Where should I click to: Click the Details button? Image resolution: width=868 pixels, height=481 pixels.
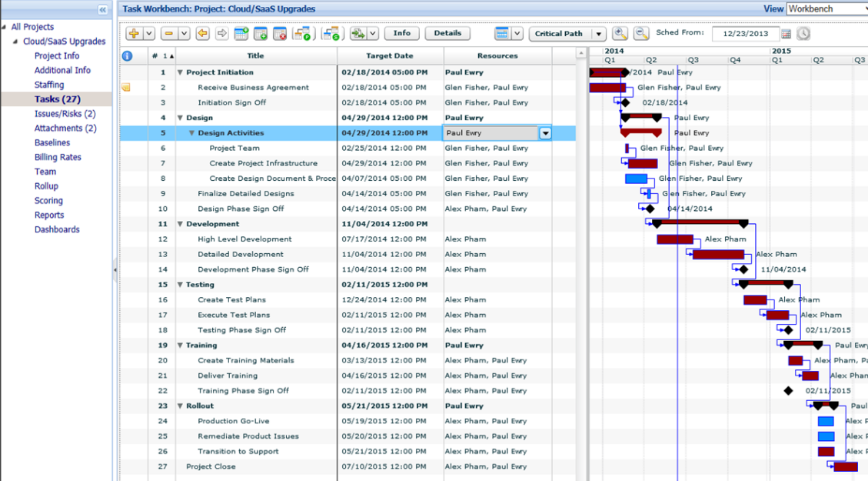(x=447, y=33)
